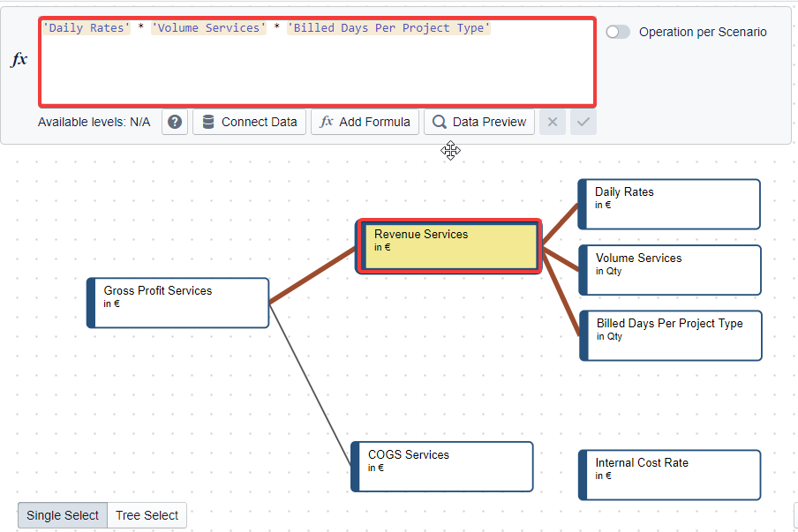Select the Volume Services node

point(670,270)
